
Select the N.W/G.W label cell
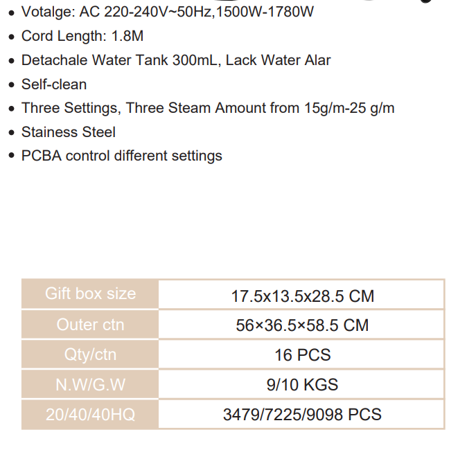90,384
